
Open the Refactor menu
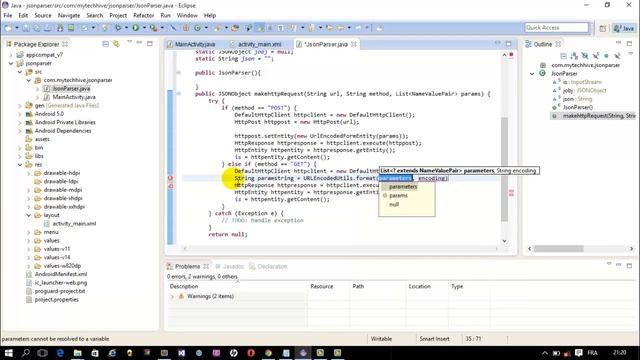pyautogui.click(x=144, y=16)
